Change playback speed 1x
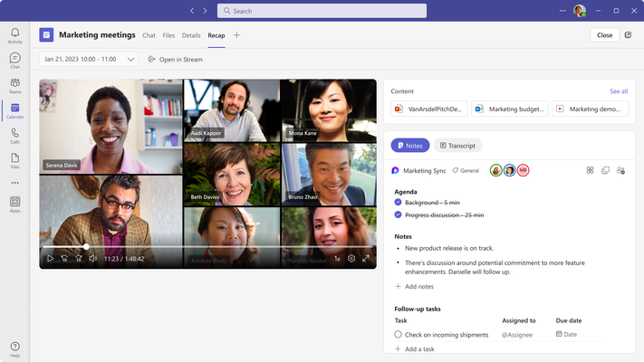 pos(337,259)
